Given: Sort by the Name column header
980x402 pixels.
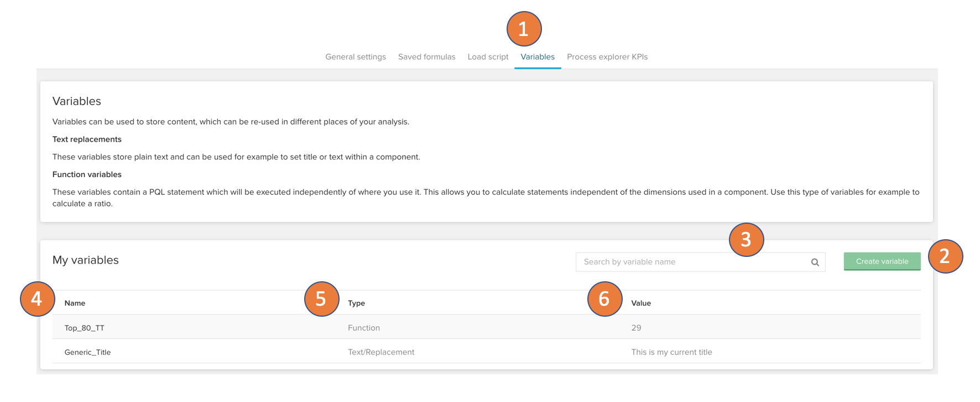Looking at the screenshot, I should point(75,303).
